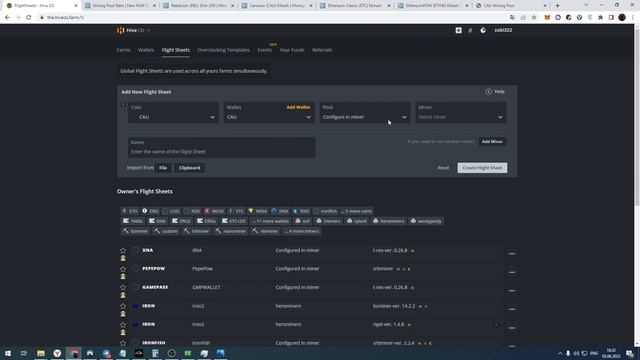Expand the '4 more miners' filter

tap(302, 231)
